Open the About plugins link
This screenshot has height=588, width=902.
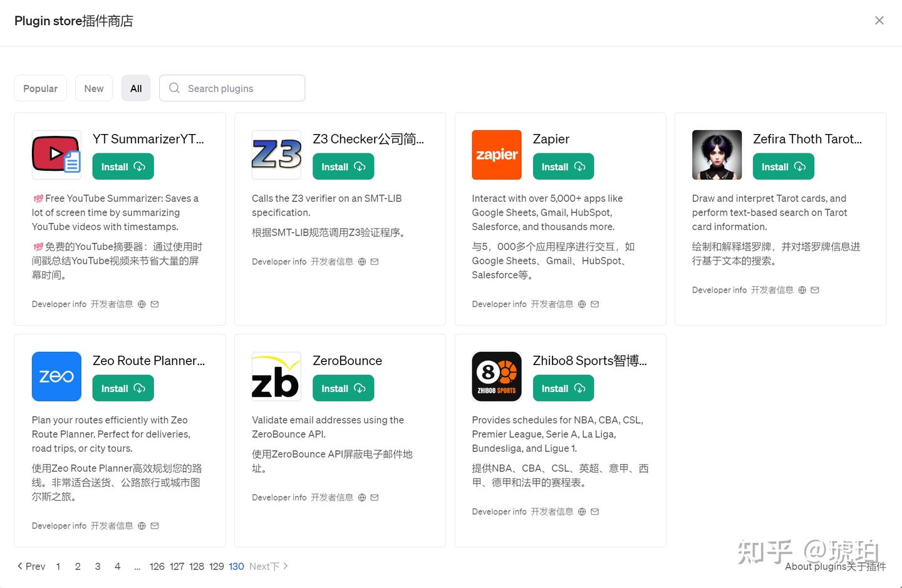pyautogui.click(x=836, y=566)
